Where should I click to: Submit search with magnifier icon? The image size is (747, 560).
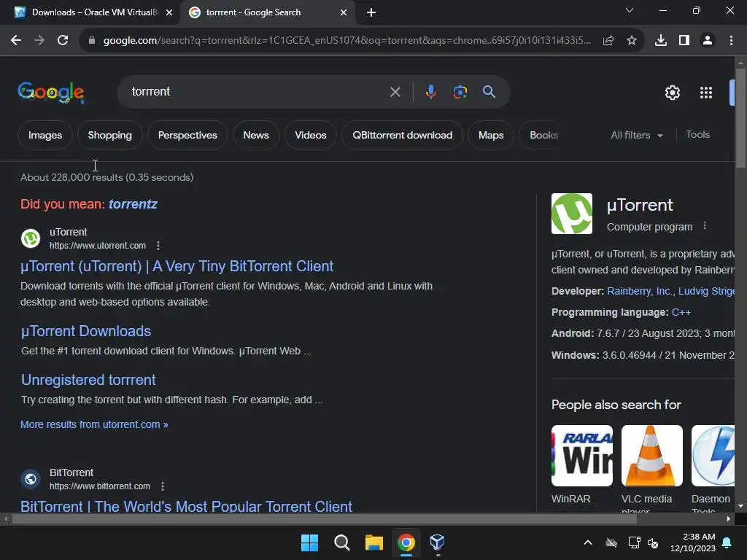pos(489,91)
